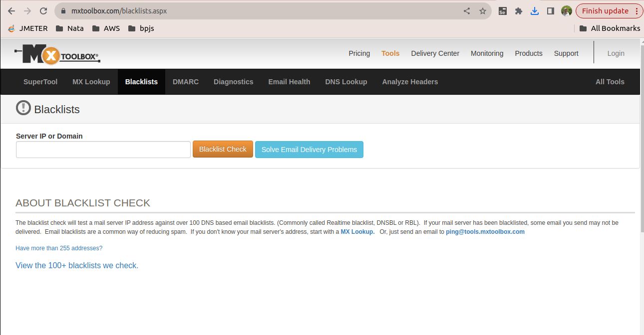644x335 pixels.
Task: Switch to the MX Lookup tab
Action: pos(91,82)
